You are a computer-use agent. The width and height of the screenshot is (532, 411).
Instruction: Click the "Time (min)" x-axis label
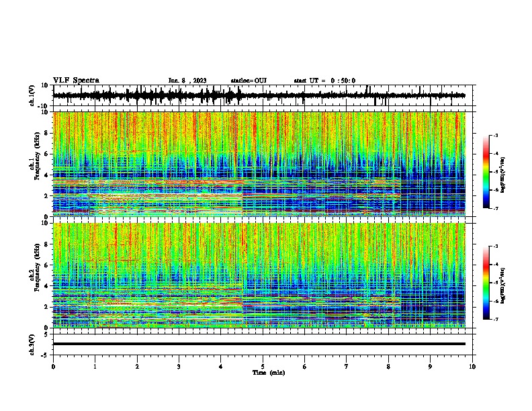[x=269, y=373]
